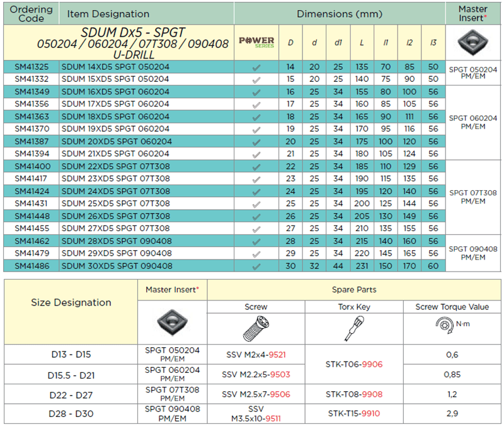
Task: Click Torx key STK-T08-9908
Action: click(x=354, y=394)
